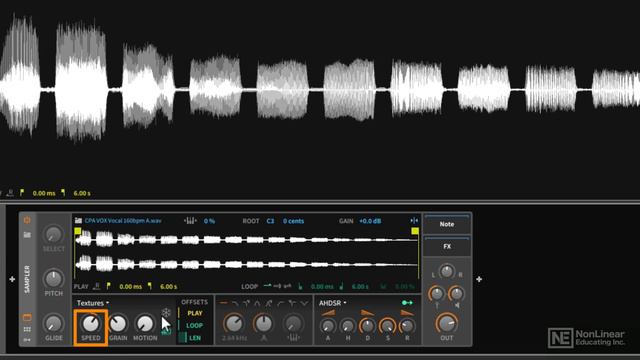Image resolution: width=640 pixels, height=360 pixels.
Task: Click the PITCH knob
Action: coord(53,279)
